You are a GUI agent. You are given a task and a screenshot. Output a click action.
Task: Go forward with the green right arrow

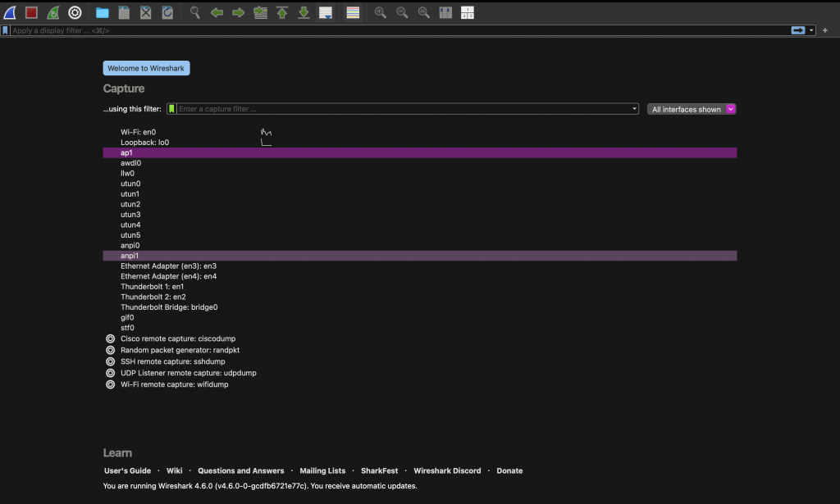tap(239, 12)
